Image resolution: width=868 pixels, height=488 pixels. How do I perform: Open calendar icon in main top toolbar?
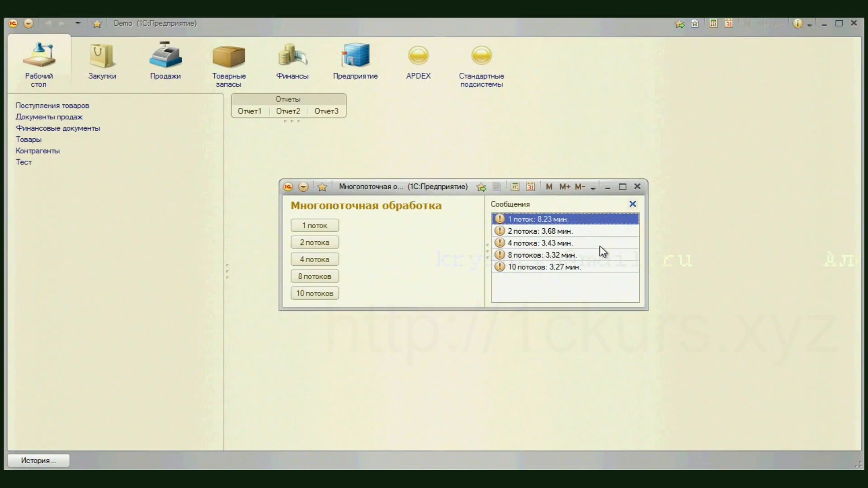729,23
